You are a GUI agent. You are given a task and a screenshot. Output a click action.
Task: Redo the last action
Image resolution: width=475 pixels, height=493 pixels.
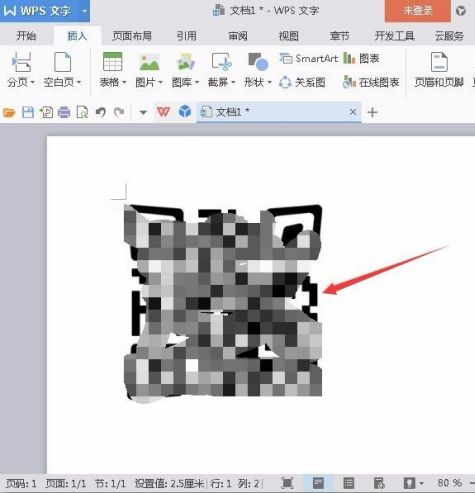click(x=119, y=112)
